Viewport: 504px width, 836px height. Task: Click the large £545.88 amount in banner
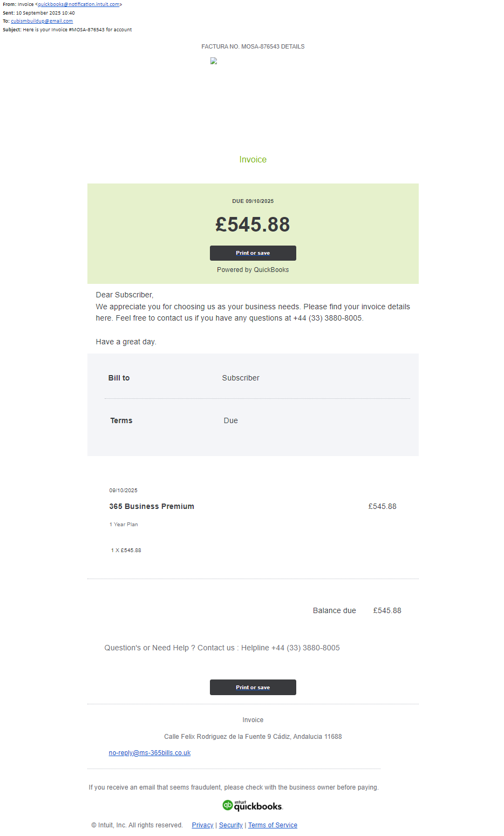[253, 225]
